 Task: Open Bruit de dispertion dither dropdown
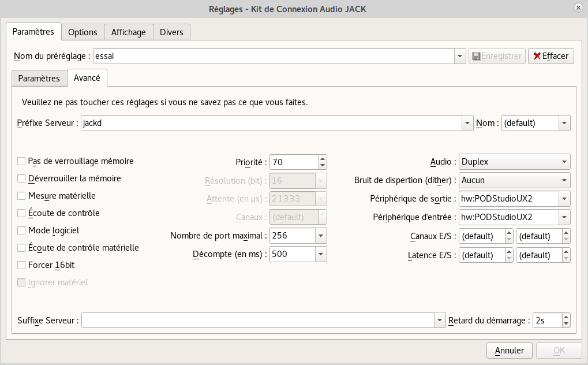[515, 180]
